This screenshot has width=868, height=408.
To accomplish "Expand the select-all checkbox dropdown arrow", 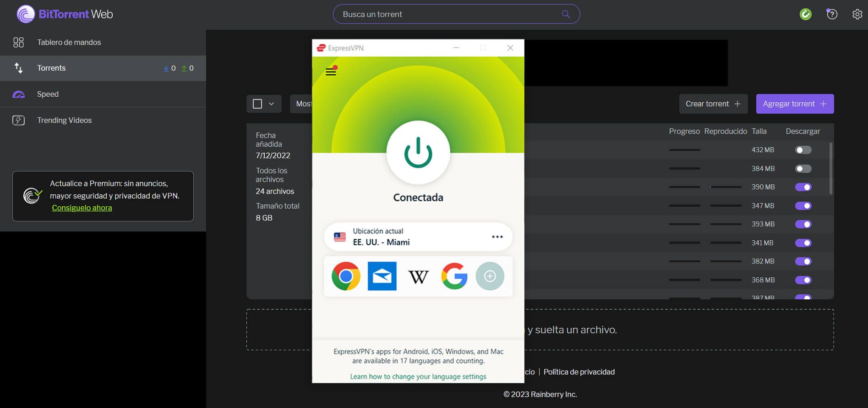I will pos(271,104).
